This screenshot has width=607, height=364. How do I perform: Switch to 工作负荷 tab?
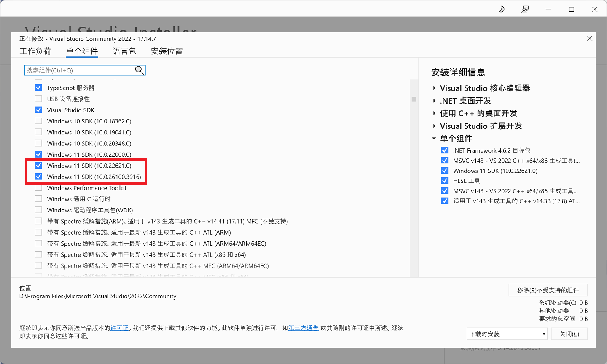[35, 51]
